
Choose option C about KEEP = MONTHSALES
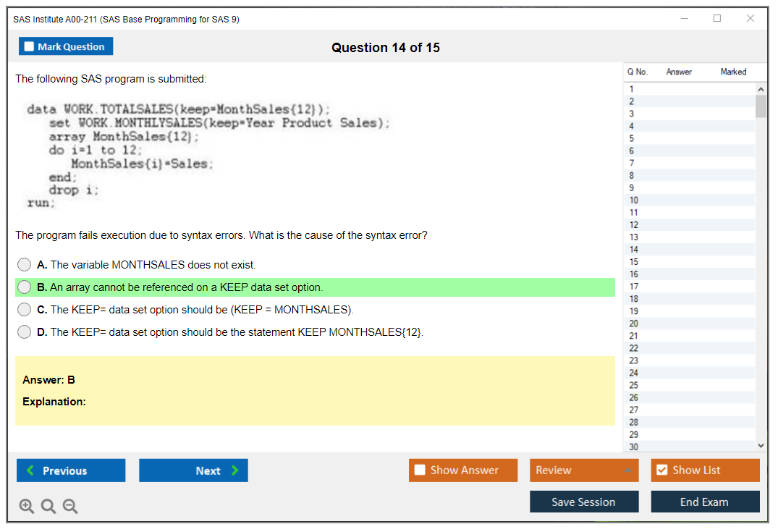[x=25, y=310]
